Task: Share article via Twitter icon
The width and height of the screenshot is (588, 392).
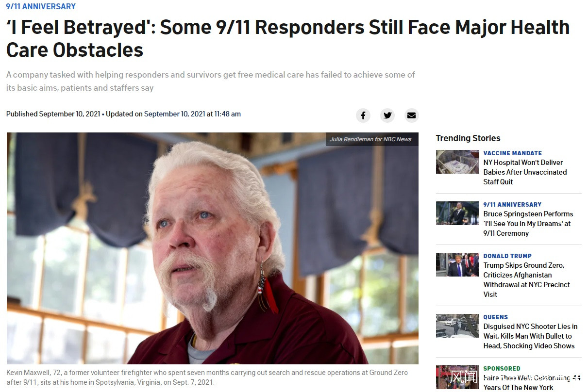Action: (x=387, y=115)
